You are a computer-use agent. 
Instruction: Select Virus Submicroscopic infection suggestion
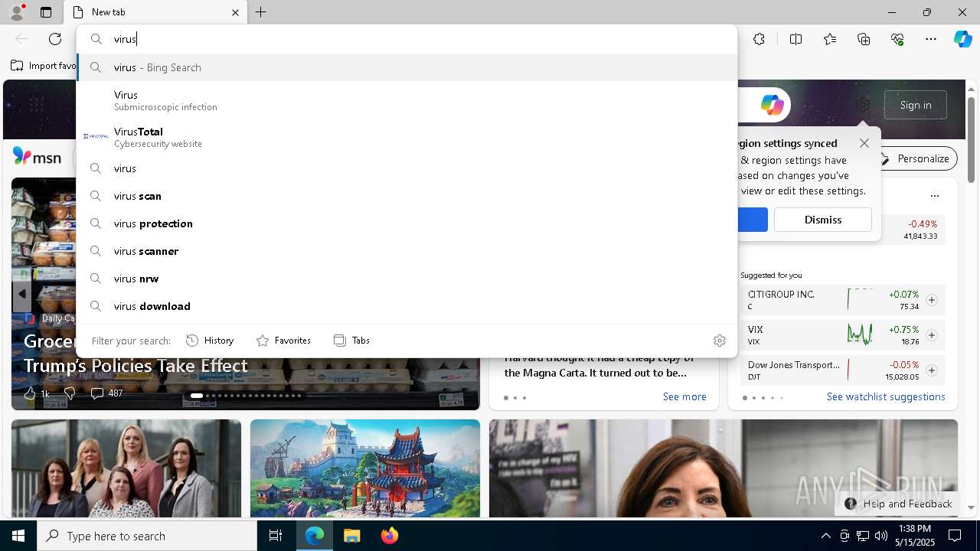(407, 100)
